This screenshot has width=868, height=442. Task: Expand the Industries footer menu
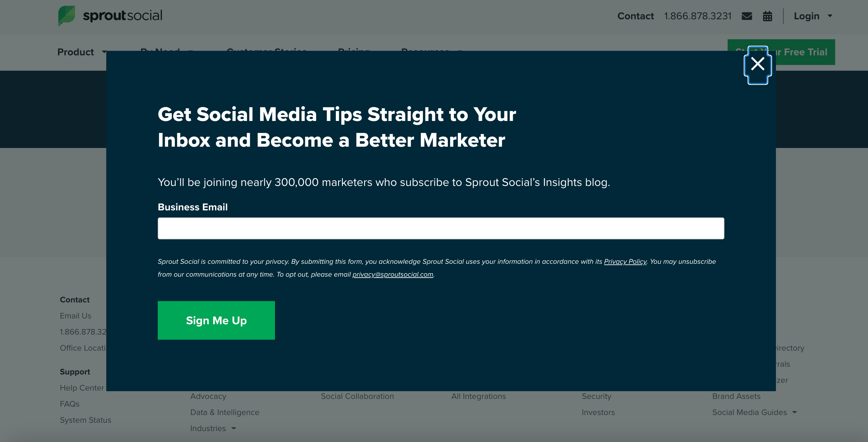pos(234,428)
